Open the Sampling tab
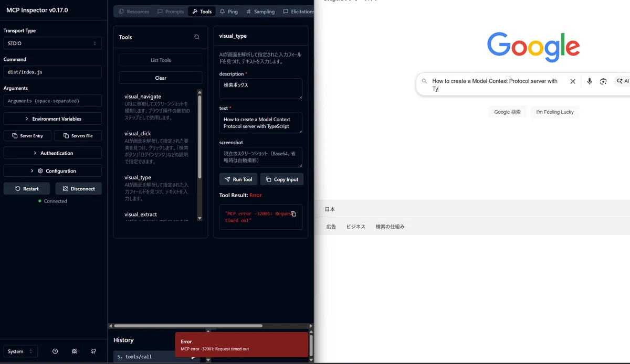Viewport: 630px width, 364px height. coord(260,12)
